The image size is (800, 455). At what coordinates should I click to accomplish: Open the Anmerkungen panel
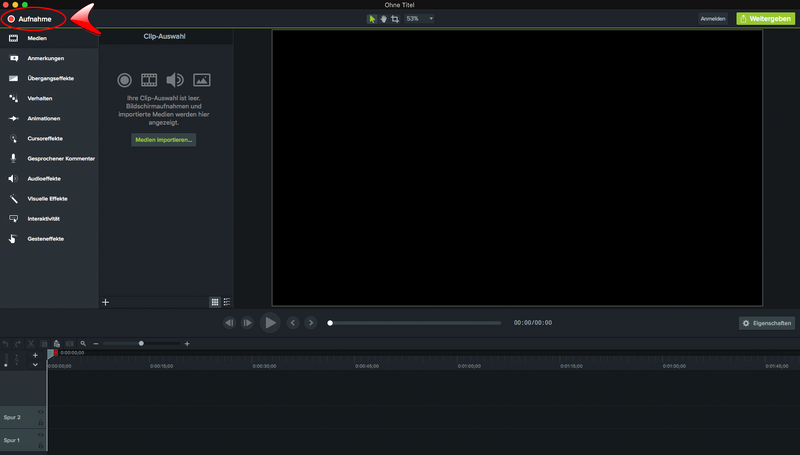coord(49,58)
